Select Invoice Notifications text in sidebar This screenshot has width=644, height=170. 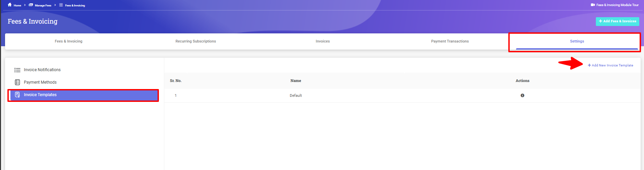[42, 70]
